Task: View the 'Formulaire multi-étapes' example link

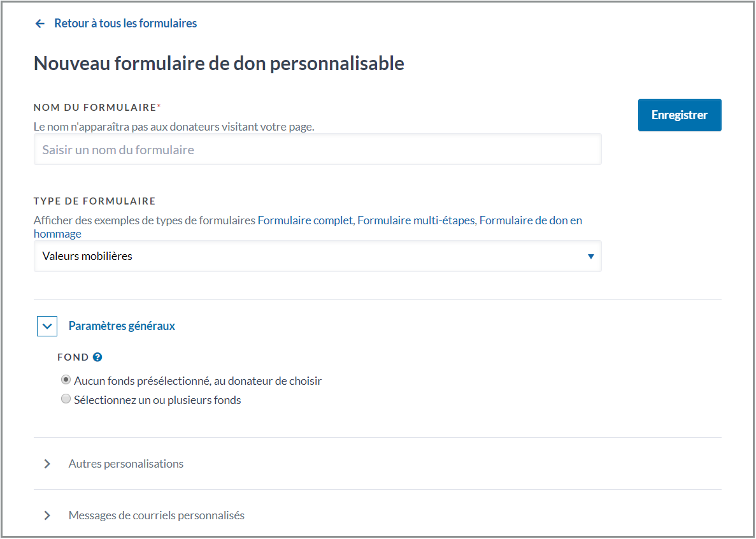Action: point(416,220)
